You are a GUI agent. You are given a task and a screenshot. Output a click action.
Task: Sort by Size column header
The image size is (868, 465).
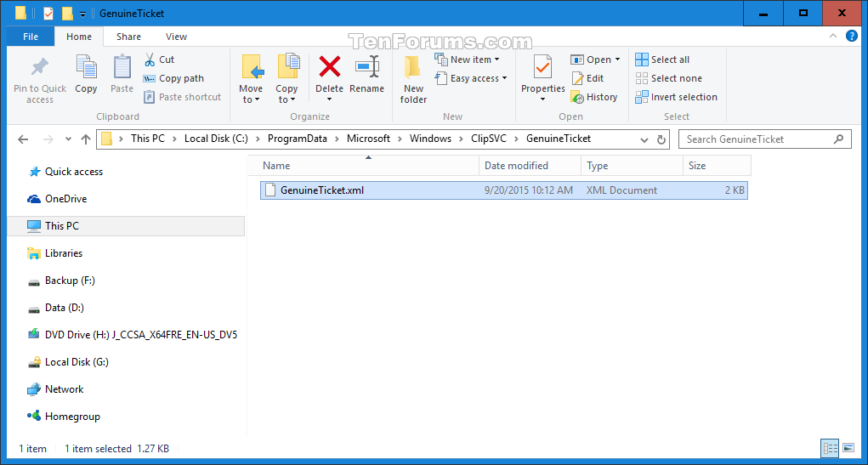click(717, 166)
